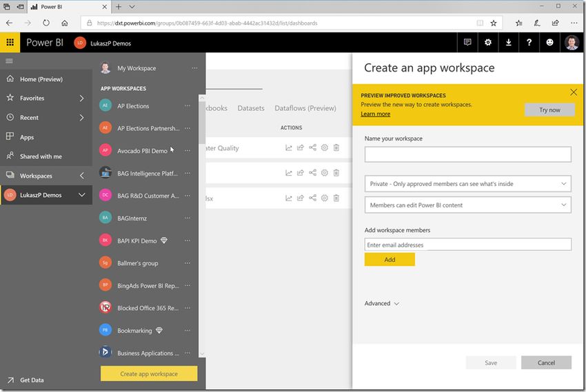586x392 pixels.
Task: Open browser tab actions dropdown arrow
Action: [132, 7]
